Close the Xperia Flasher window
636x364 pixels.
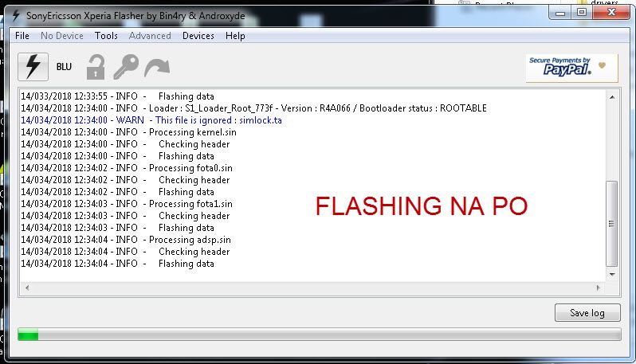(611, 13)
